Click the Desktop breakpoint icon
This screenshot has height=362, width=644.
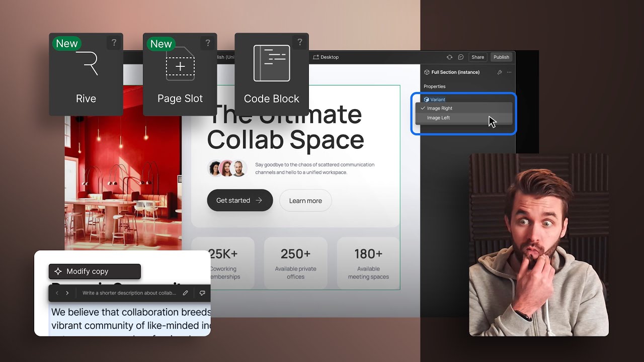(x=316, y=57)
